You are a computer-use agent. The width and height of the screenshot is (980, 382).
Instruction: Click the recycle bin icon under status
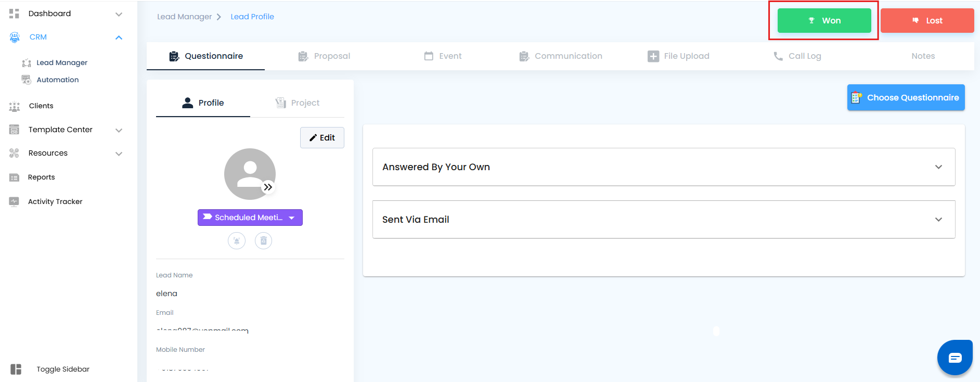pyautogui.click(x=263, y=240)
